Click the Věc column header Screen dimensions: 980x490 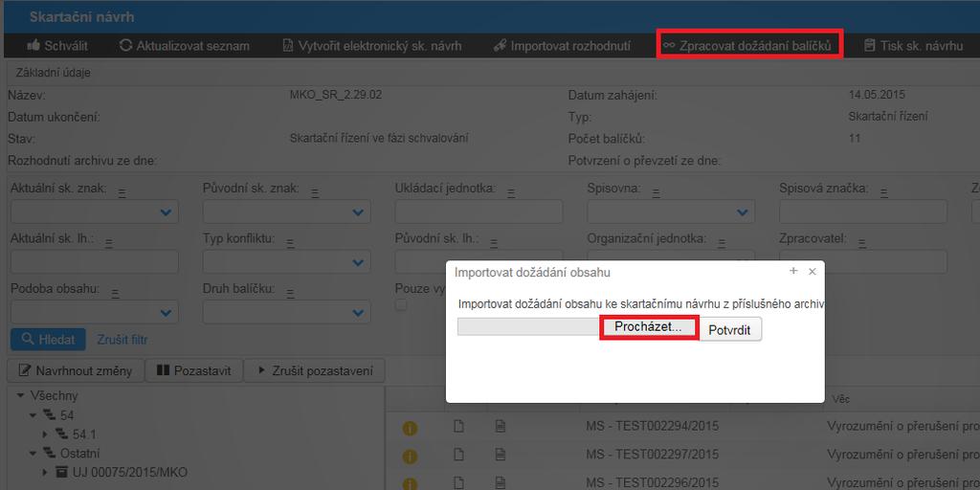(x=840, y=399)
